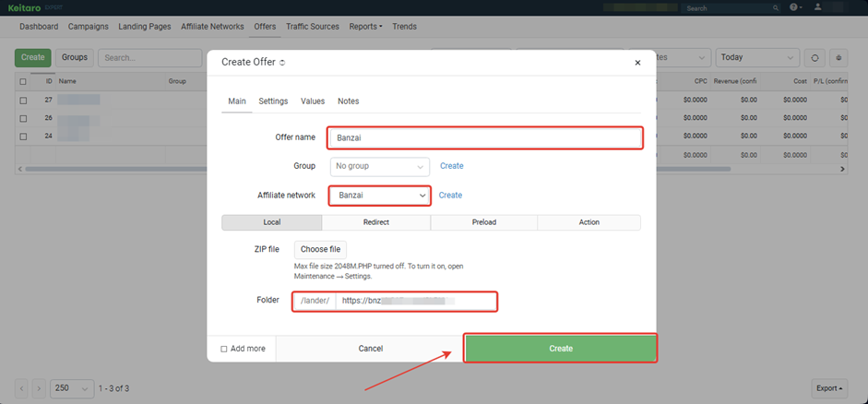Open the Affiliate Networks section
The width and height of the screenshot is (868, 404).
(x=212, y=27)
